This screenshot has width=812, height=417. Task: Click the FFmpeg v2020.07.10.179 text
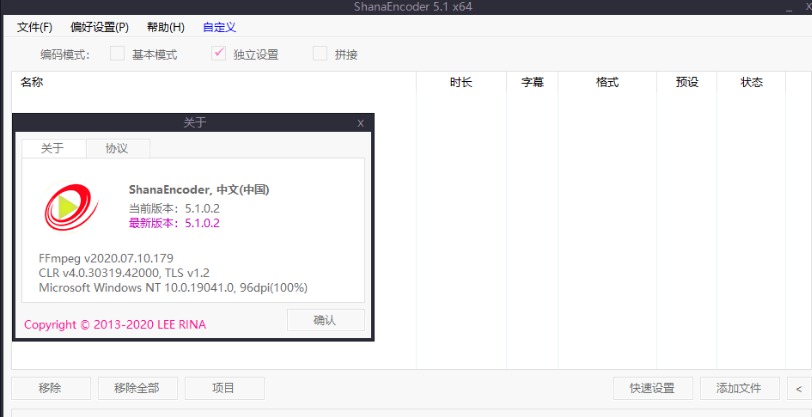point(106,258)
